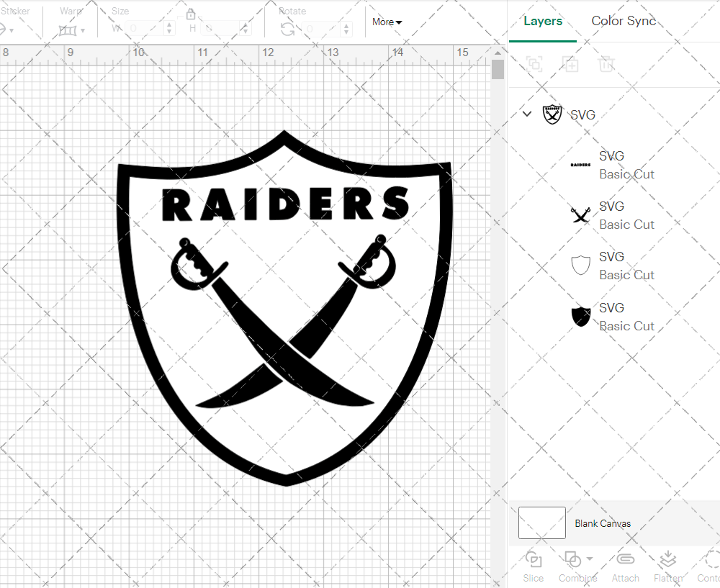
Task: Click the canvas scroll up arrow
Action: [498, 53]
